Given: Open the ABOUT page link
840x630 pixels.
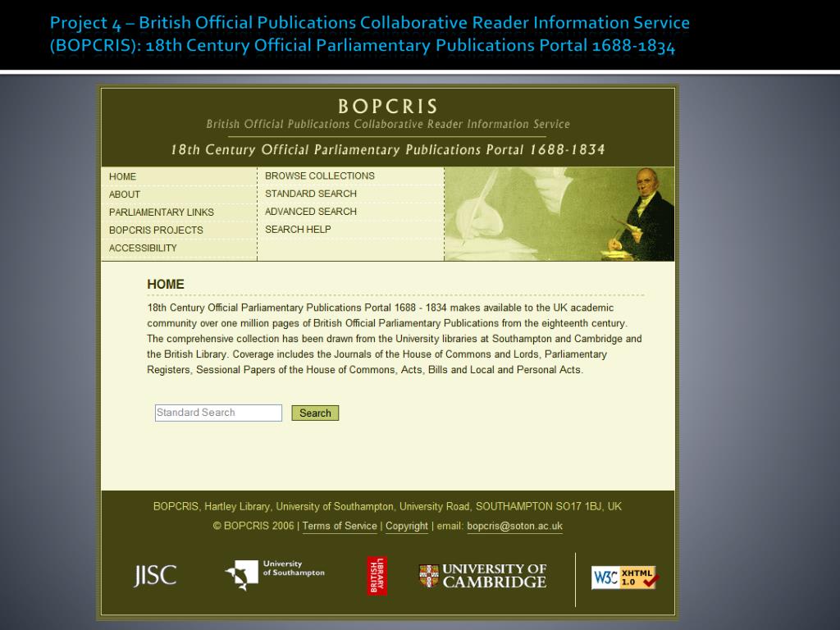Looking at the screenshot, I should (125, 194).
